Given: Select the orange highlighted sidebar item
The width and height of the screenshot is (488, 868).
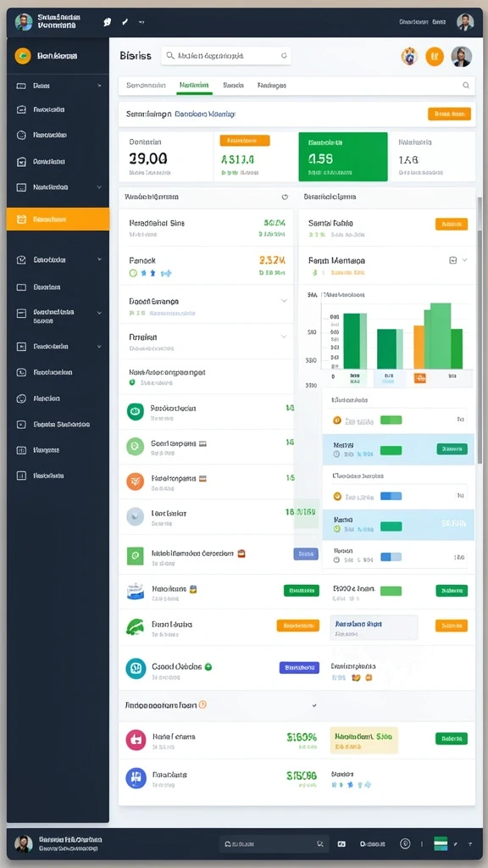Looking at the screenshot, I should pyautogui.click(x=58, y=220).
